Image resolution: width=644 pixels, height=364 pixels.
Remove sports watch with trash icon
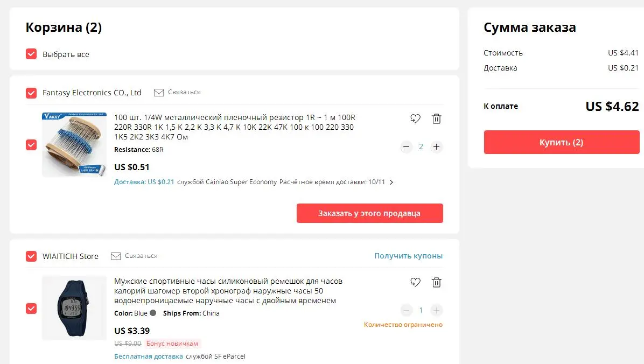(x=436, y=282)
